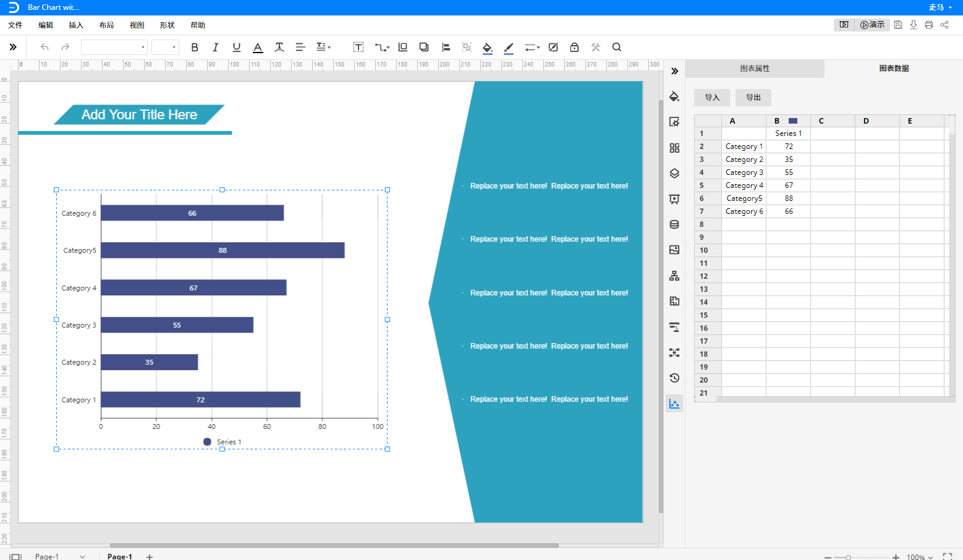Click the share icon
The image size is (963, 560).
coord(944,25)
